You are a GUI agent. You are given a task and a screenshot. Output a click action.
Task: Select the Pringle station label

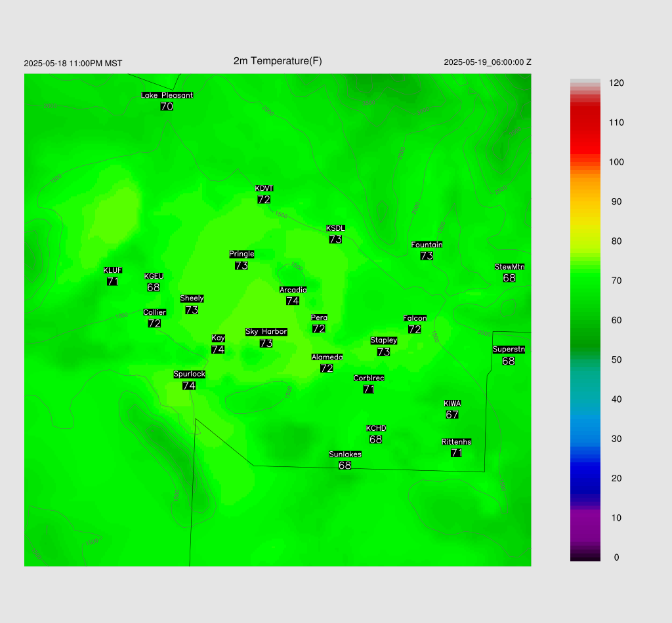241,254
